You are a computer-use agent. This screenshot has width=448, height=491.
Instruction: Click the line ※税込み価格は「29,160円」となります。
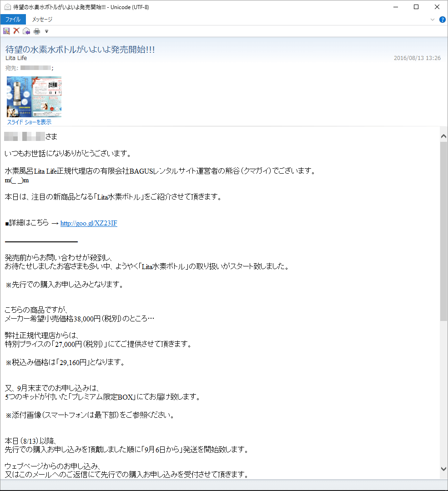coord(65,362)
